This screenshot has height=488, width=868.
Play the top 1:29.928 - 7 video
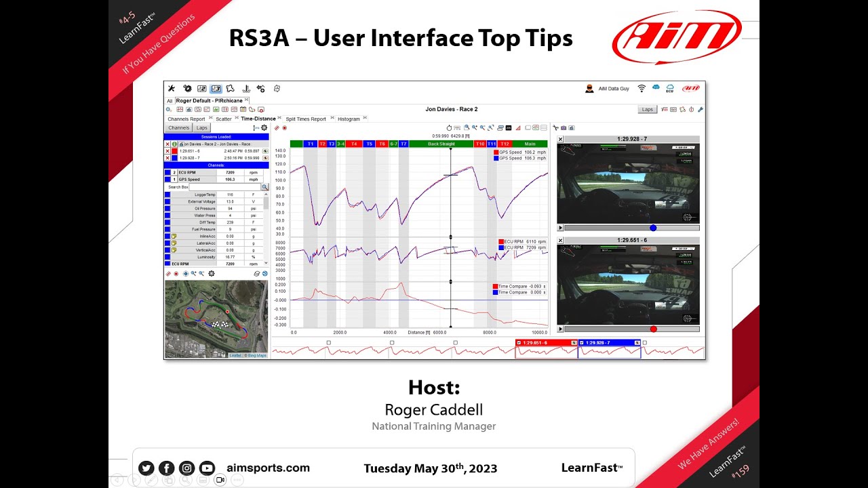560,228
